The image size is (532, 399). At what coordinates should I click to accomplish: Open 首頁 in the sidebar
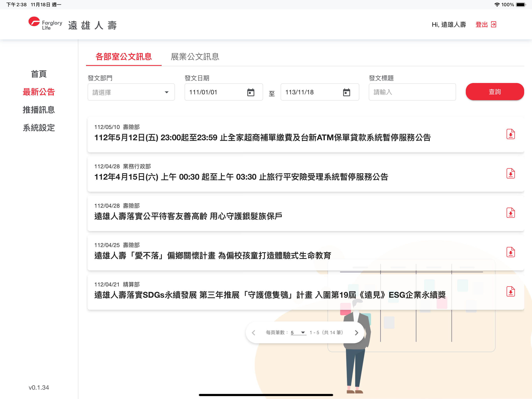click(39, 74)
